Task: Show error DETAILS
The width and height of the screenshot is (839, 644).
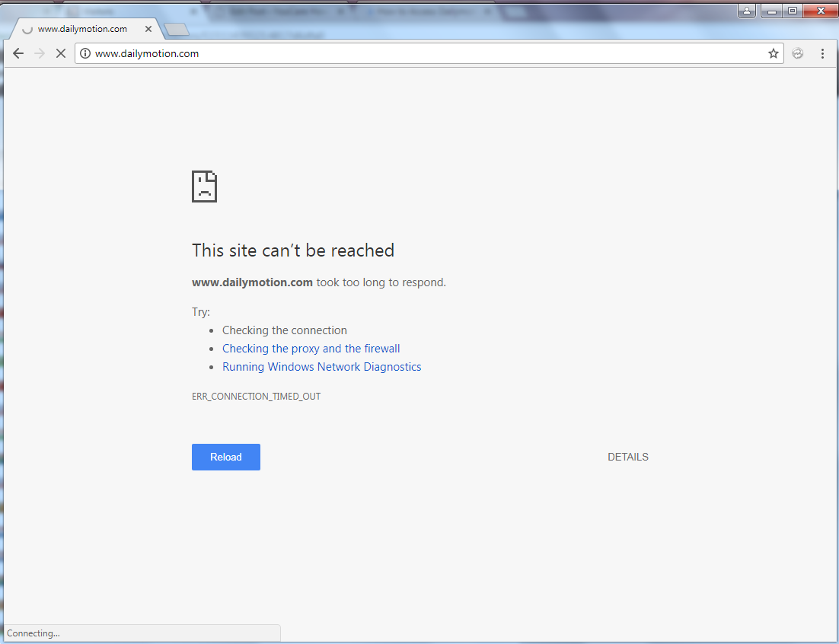Action: pyautogui.click(x=627, y=457)
